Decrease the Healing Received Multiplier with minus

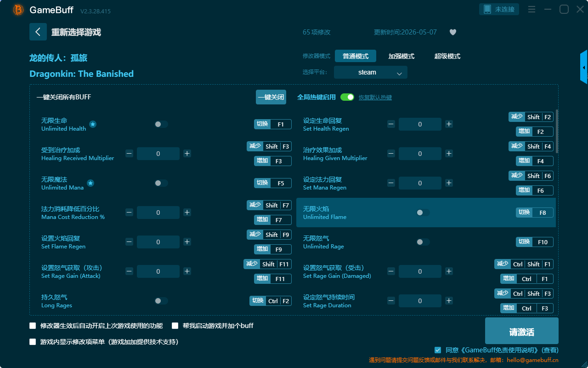129,154
